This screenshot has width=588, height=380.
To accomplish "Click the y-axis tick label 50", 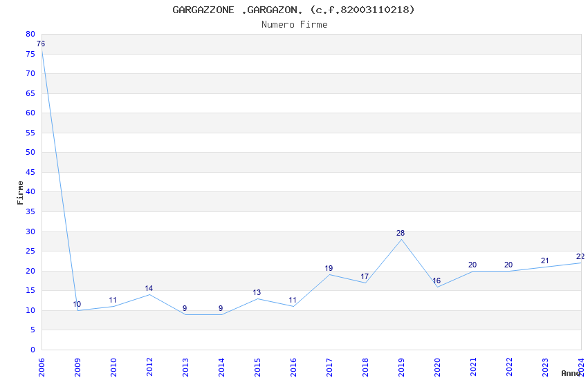I will (30, 152).
